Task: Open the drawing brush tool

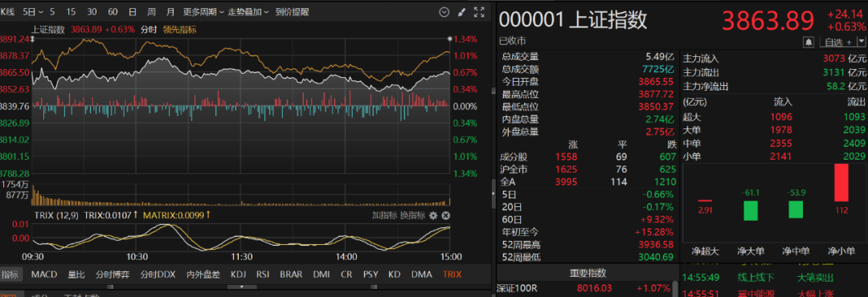Action: (x=461, y=11)
